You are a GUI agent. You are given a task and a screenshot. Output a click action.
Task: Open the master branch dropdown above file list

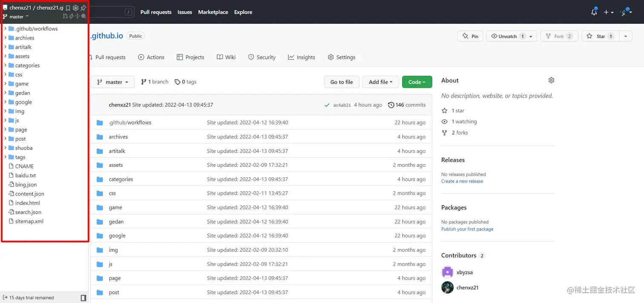tap(112, 82)
